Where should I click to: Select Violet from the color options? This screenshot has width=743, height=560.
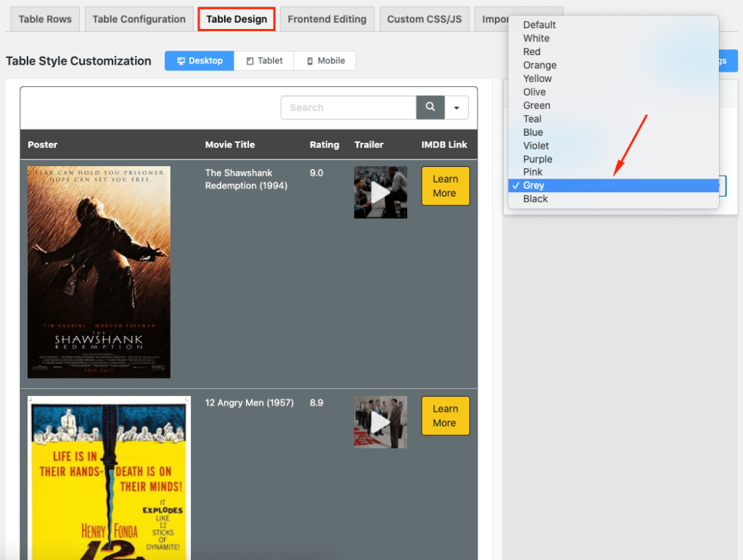[536, 146]
